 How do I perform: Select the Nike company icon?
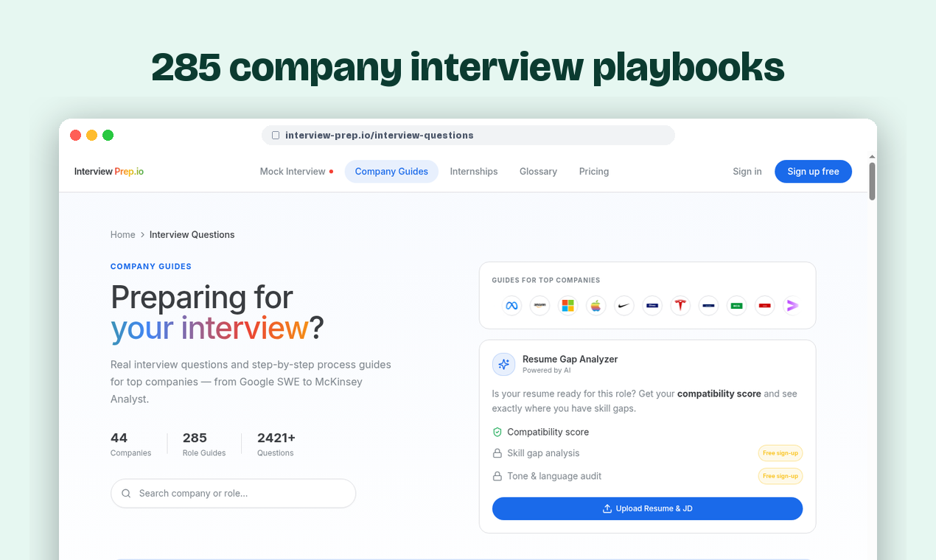(x=624, y=305)
